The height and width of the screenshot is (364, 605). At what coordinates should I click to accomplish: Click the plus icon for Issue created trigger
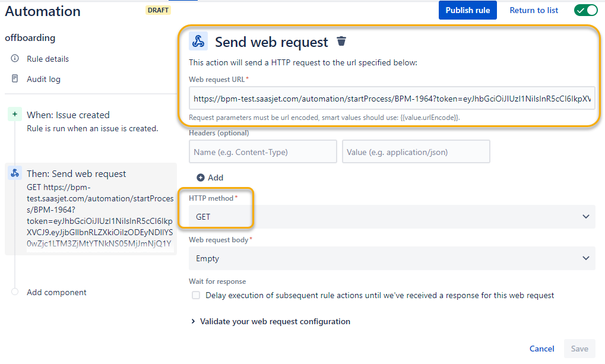click(15, 114)
